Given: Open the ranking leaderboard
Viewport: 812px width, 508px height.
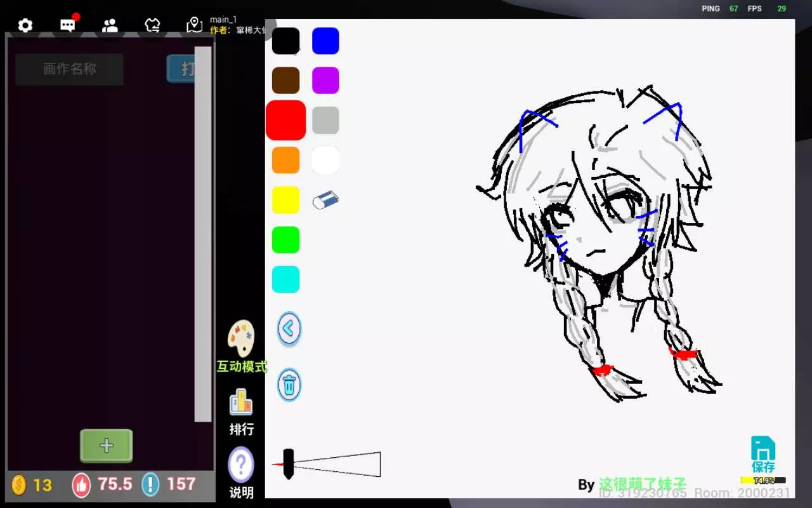Looking at the screenshot, I should coord(241,411).
